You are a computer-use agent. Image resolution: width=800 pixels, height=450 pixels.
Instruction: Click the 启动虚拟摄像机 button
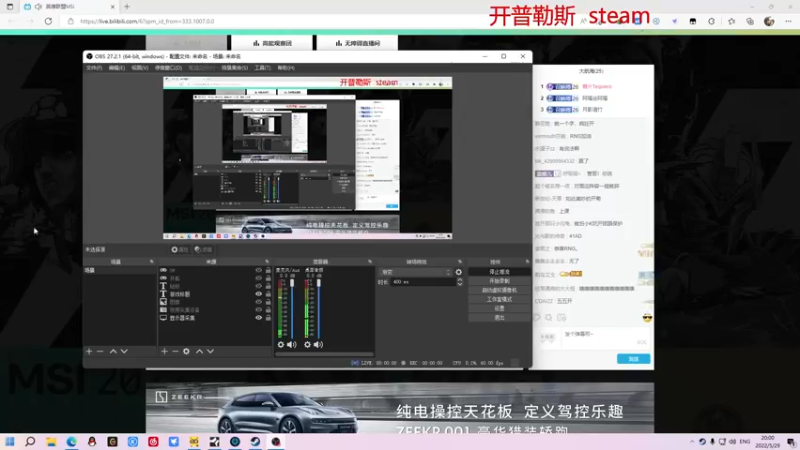click(x=499, y=290)
